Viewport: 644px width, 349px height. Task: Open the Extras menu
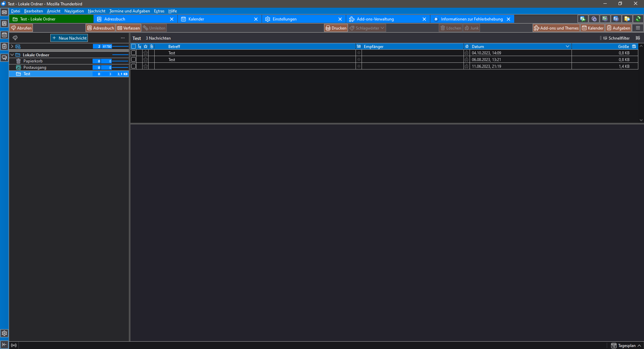pyautogui.click(x=159, y=11)
